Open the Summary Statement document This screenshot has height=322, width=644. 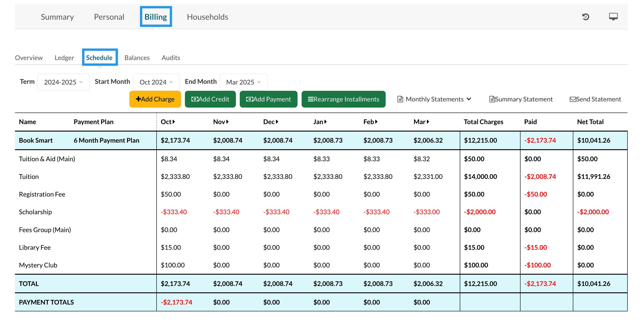click(521, 99)
